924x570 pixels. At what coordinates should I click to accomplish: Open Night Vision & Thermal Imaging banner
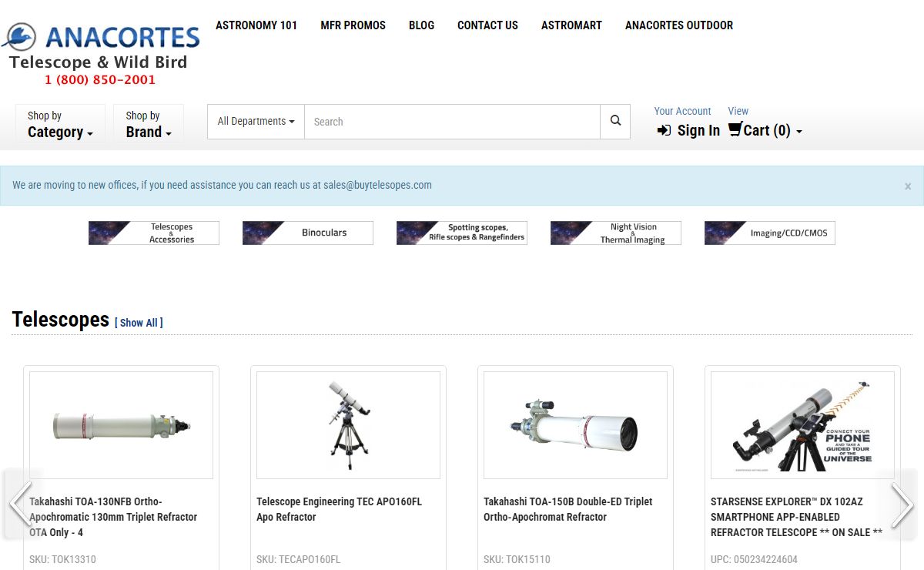616,233
